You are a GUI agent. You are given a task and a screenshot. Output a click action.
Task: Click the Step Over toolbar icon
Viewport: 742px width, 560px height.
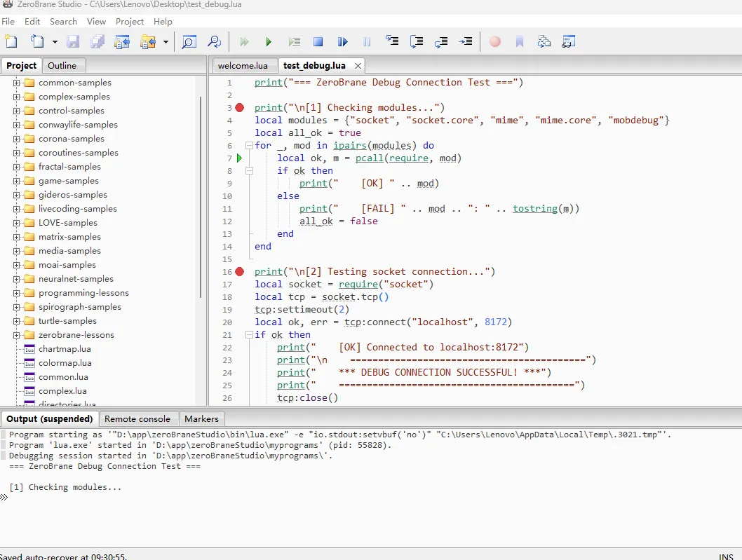417,42
